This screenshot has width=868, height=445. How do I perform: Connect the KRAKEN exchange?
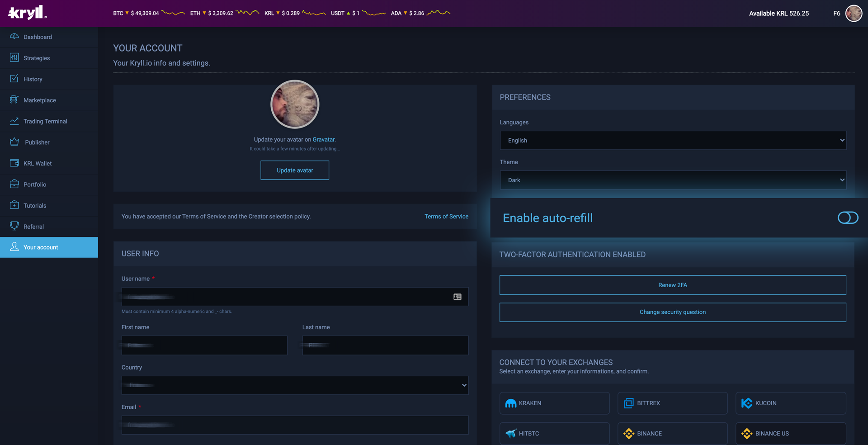(x=554, y=403)
